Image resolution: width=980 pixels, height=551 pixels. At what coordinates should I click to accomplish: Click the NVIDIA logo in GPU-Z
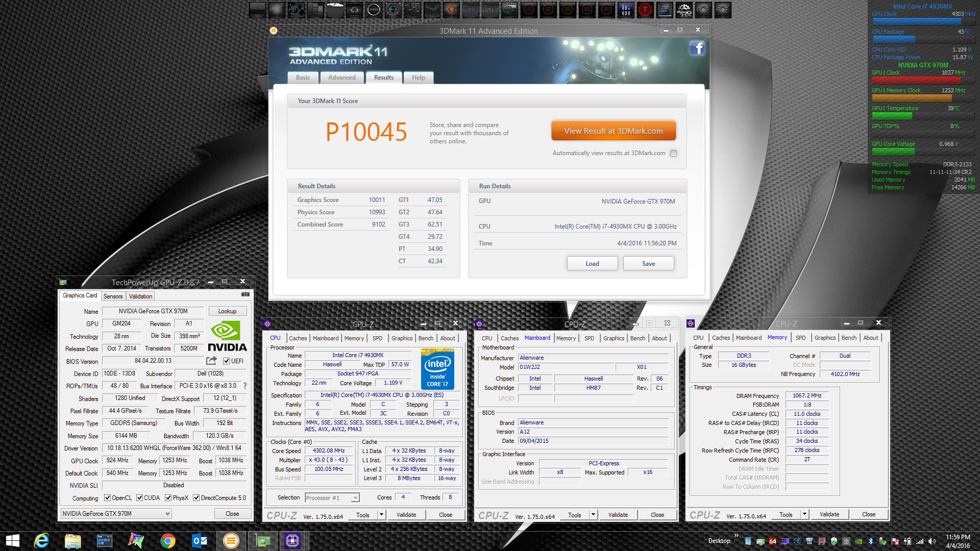point(227,336)
